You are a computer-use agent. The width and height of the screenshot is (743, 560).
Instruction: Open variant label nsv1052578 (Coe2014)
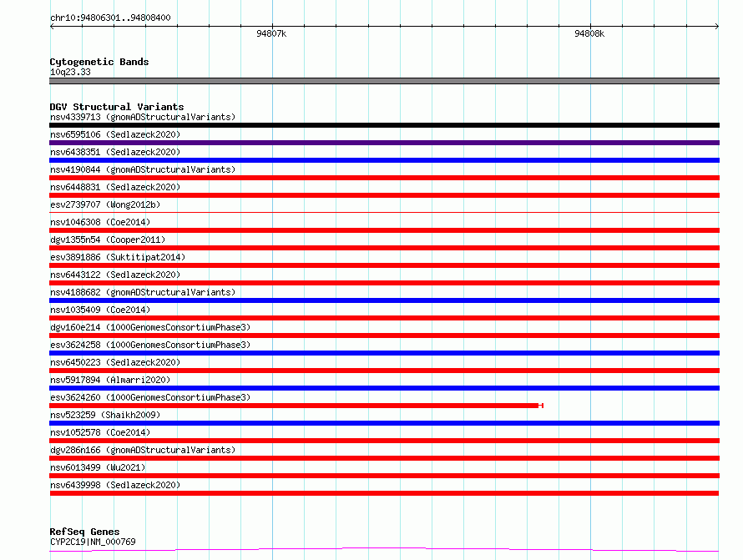[100, 432]
